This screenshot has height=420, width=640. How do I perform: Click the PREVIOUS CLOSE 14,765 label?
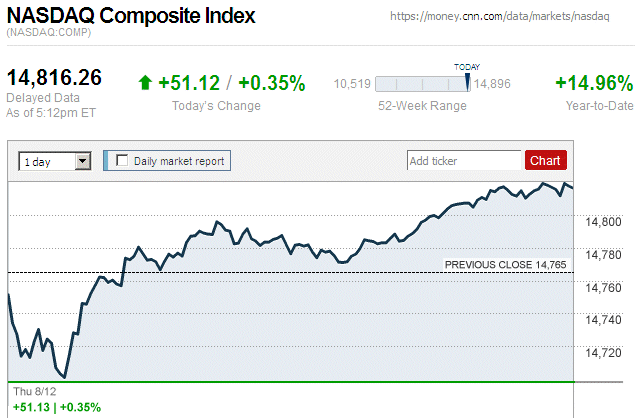505,264
